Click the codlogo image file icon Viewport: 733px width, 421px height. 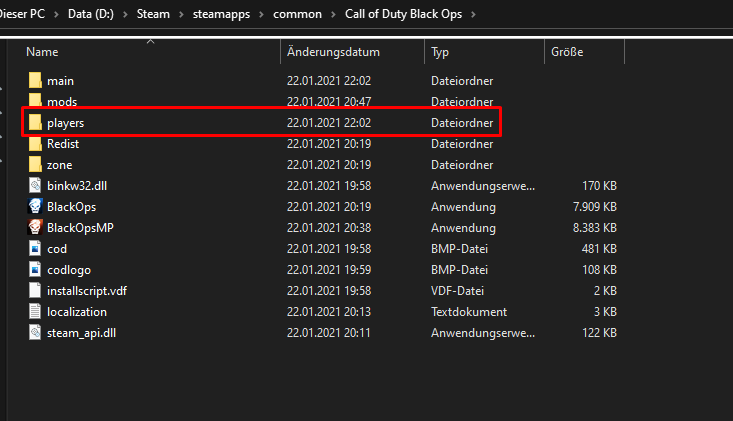pyautogui.click(x=35, y=269)
